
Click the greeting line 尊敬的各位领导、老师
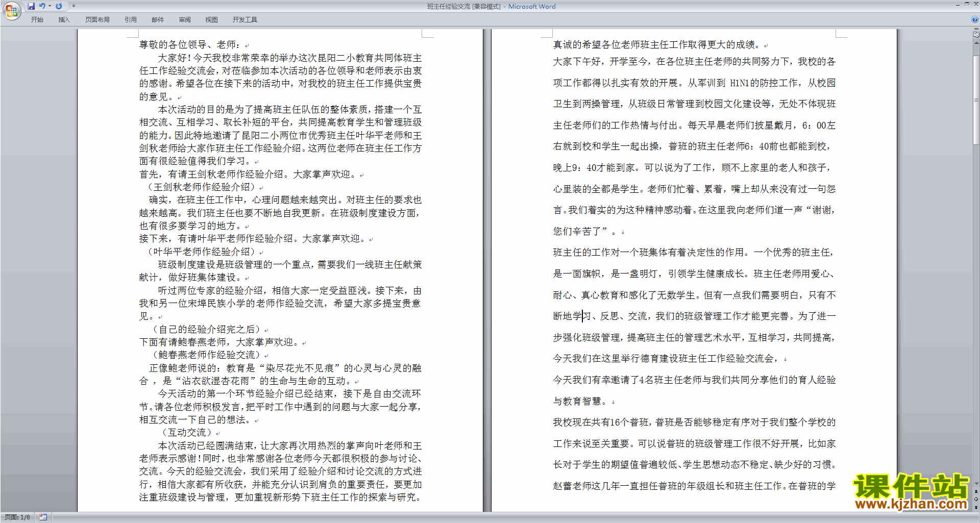point(190,45)
